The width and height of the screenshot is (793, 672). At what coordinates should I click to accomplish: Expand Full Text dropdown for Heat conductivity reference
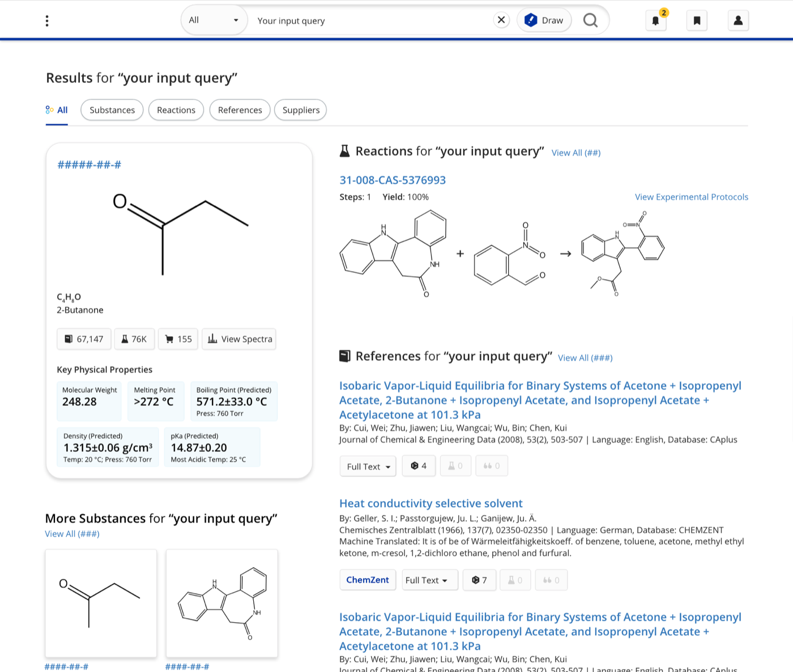430,580
